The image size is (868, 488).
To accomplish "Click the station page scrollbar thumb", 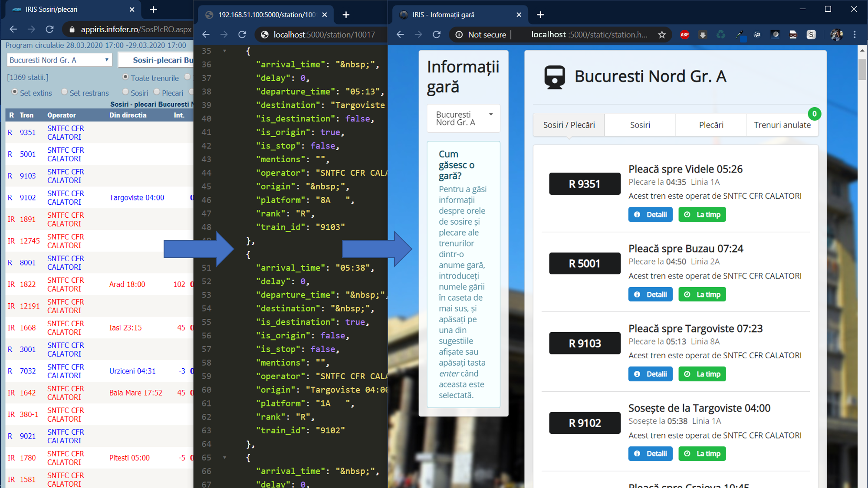I will pyautogui.click(x=862, y=69).
